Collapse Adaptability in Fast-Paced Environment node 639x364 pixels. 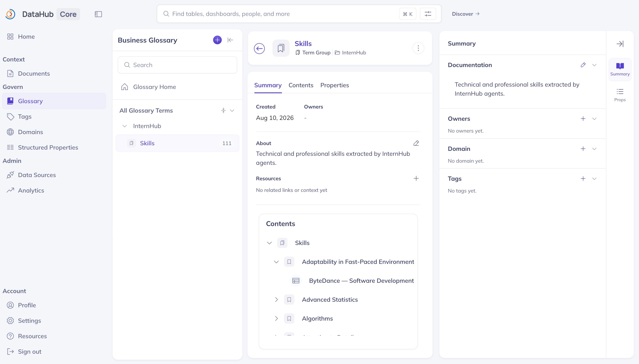276,262
